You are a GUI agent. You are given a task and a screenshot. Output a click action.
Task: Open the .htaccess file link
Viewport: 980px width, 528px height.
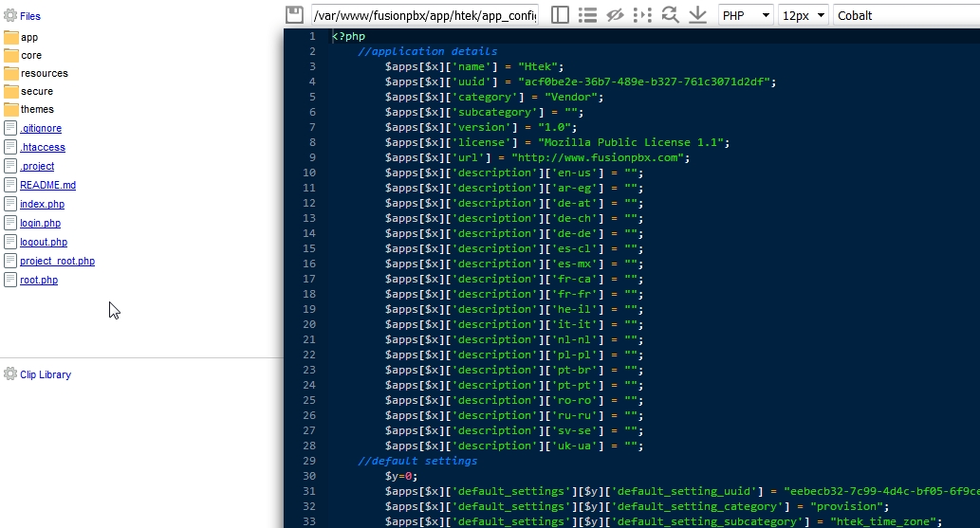[x=43, y=147]
